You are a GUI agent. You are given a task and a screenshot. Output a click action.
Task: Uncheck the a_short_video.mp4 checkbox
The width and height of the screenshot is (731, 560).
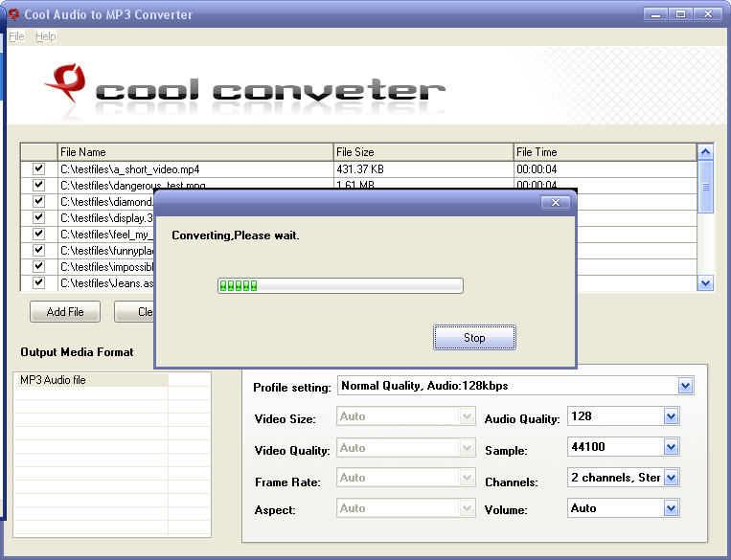click(38, 168)
